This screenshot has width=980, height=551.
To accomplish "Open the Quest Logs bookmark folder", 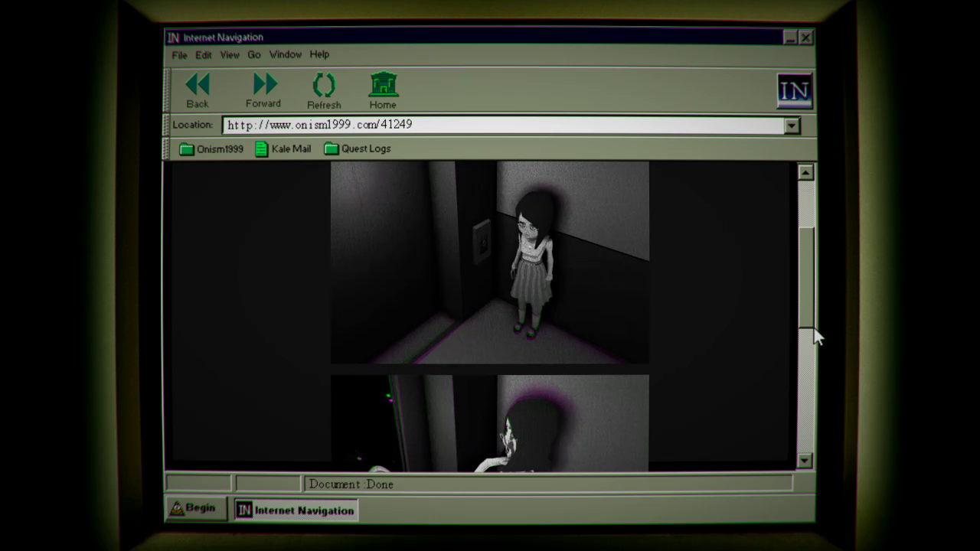I will click(x=358, y=148).
